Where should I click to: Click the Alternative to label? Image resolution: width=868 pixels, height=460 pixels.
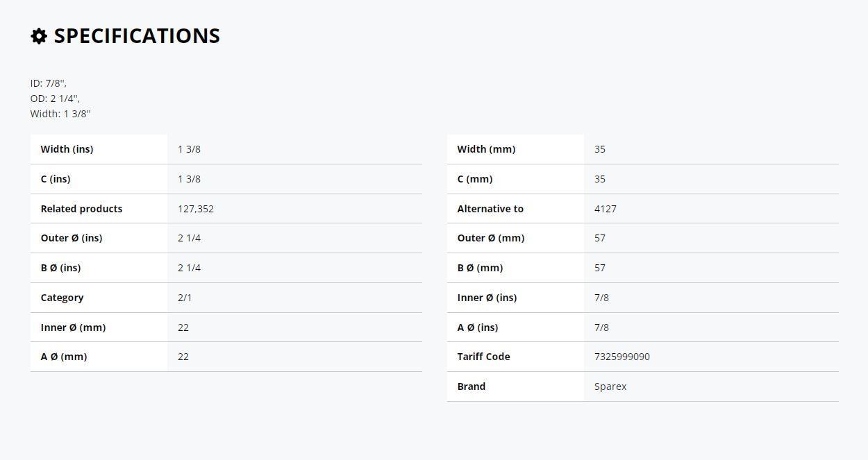[x=490, y=209]
